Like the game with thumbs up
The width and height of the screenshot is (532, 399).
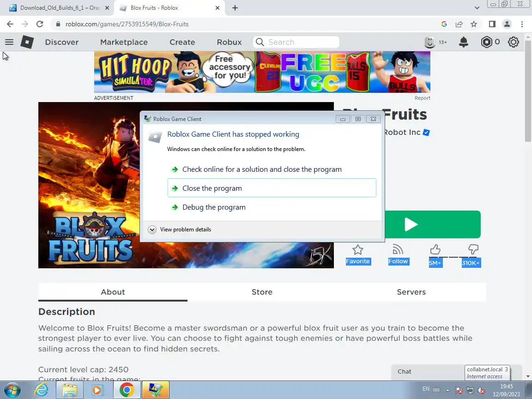435,250
